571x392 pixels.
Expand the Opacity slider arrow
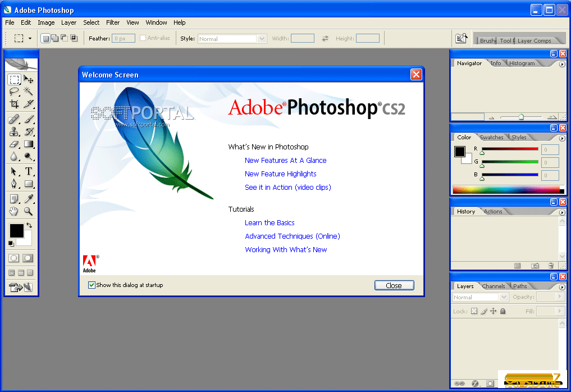(560, 297)
